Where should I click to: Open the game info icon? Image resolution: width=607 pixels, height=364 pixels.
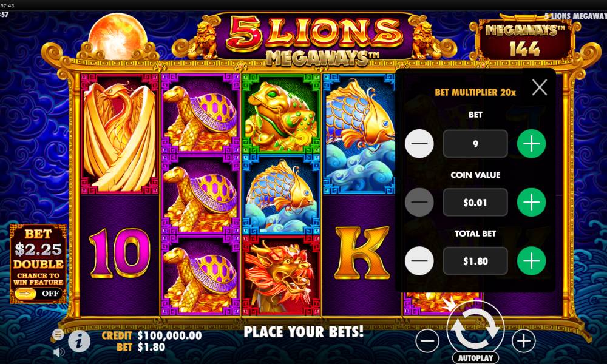pyautogui.click(x=80, y=341)
